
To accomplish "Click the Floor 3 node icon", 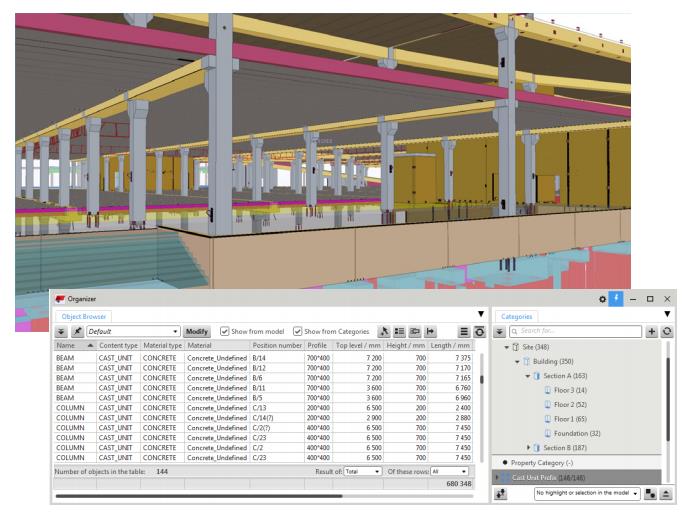I will (547, 390).
